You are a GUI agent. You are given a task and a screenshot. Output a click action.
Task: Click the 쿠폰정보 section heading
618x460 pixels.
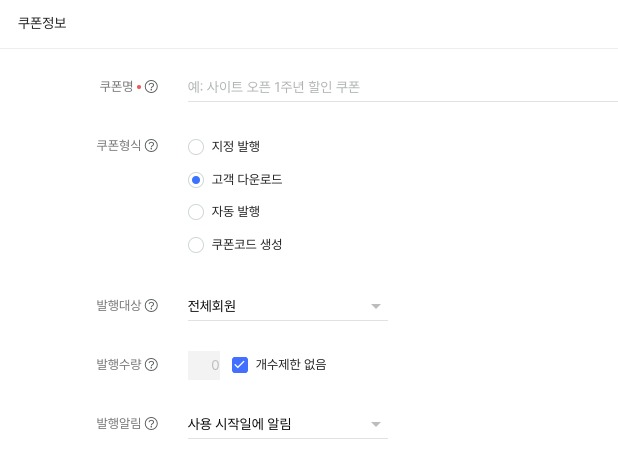pyautogui.click(x=42, y=23)
